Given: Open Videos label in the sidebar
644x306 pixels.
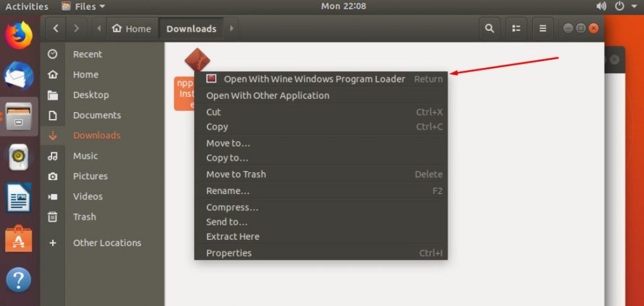Looking at the screenshot, I should pos(88,196).
